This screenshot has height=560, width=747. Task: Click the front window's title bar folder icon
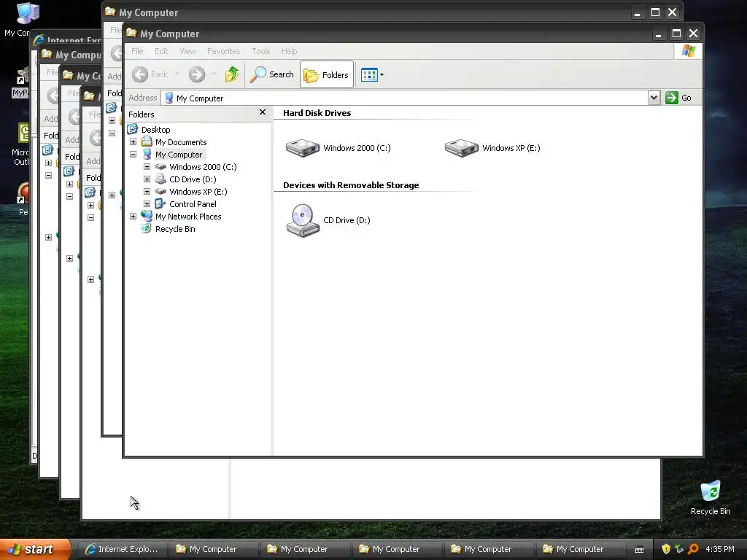tap(131, 33)
